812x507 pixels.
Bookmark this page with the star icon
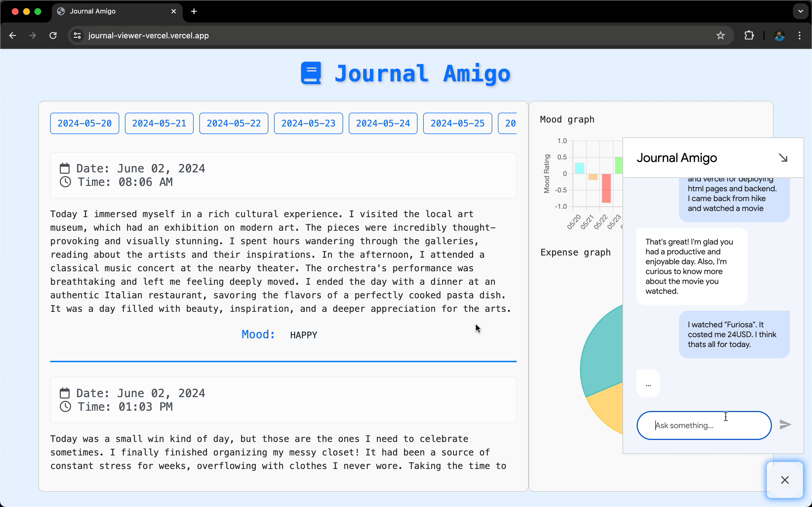click(720, 35)
